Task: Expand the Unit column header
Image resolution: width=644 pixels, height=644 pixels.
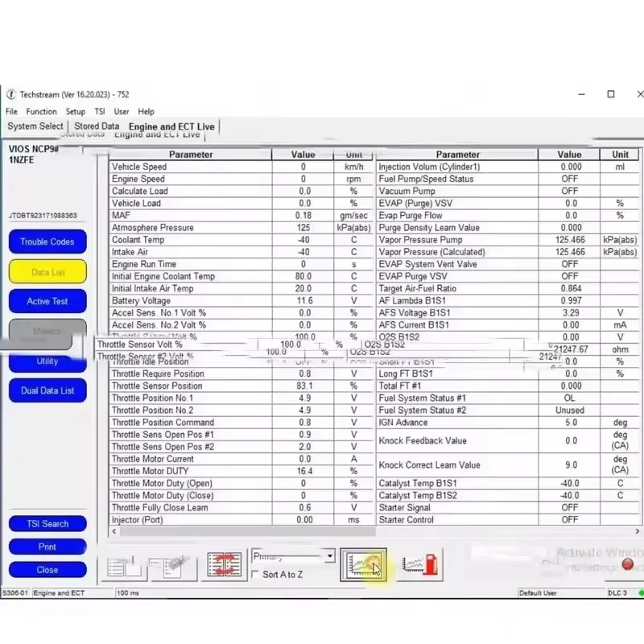Action: 353,154
